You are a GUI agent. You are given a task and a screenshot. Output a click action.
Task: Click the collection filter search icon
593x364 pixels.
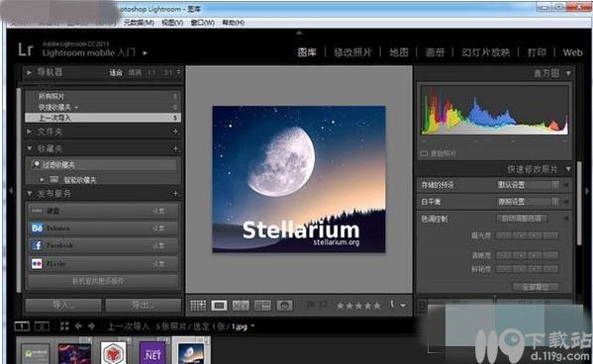[36, 164]
